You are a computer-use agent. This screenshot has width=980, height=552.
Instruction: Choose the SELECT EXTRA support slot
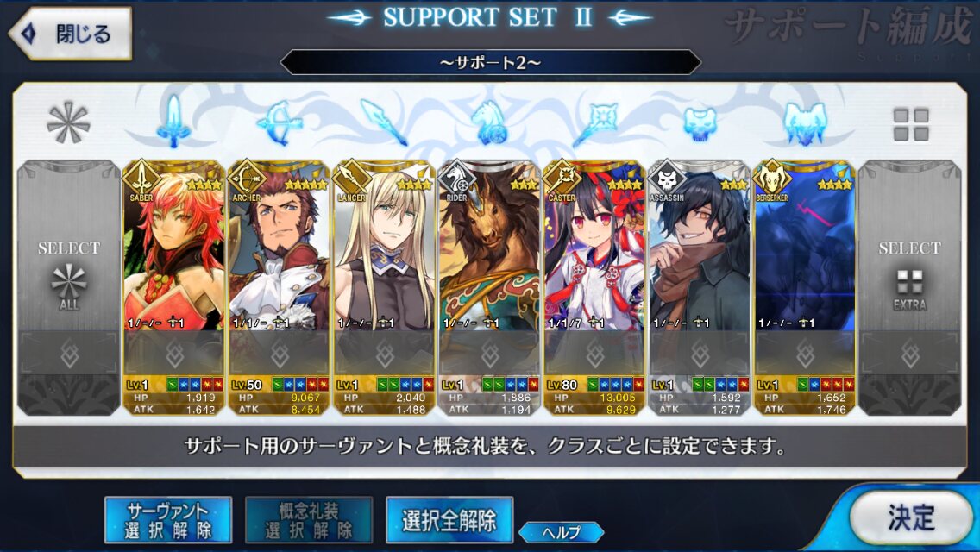909,287
